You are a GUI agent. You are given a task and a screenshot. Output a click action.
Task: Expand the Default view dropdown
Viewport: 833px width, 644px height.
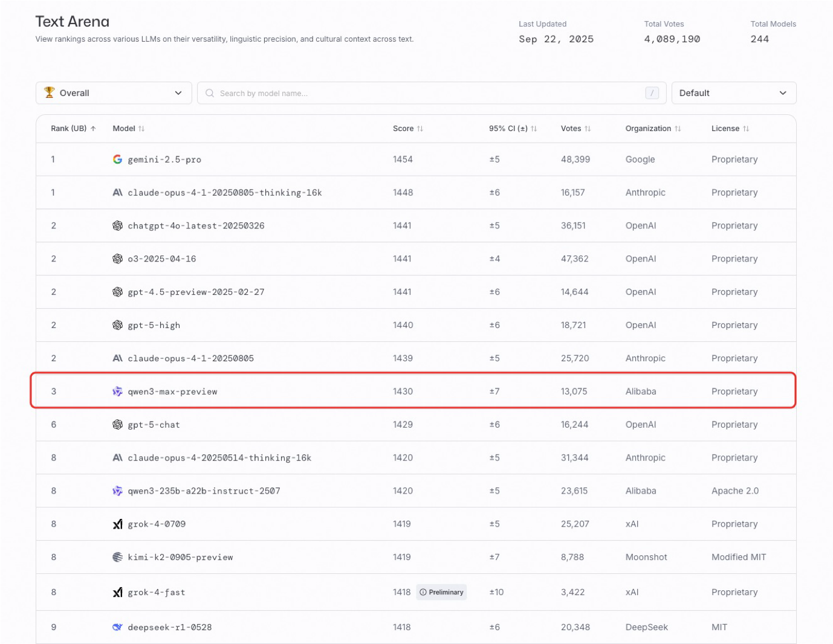pos(733,93)
